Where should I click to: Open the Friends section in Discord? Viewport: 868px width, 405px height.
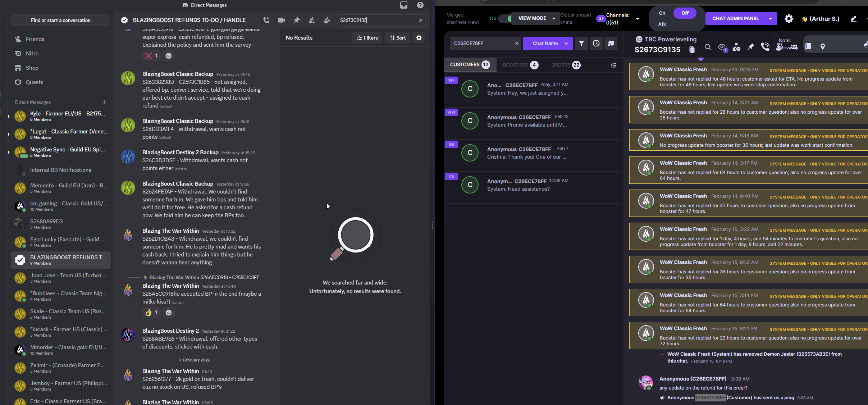coord(61,39)
